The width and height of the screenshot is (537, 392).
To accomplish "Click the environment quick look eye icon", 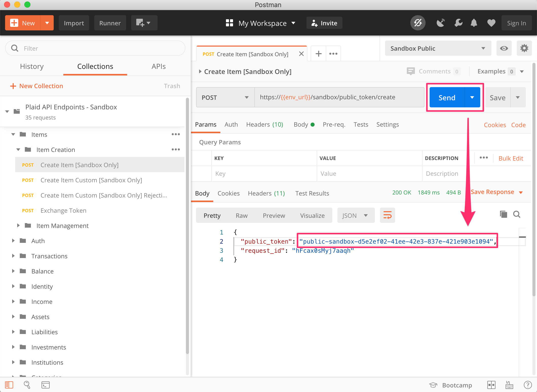I will coord(504,48).
